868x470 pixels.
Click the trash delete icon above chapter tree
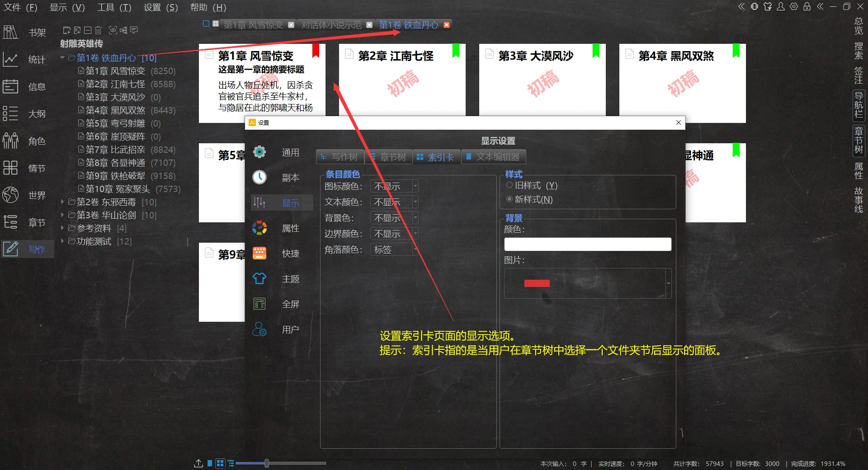[x=98, y=30]
